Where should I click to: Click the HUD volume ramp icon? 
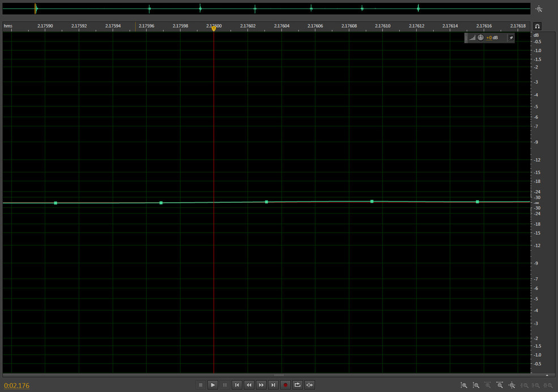(472, 38)
